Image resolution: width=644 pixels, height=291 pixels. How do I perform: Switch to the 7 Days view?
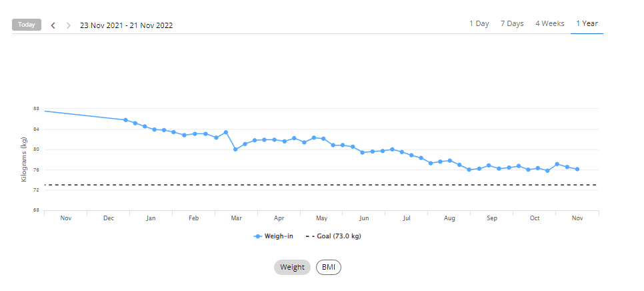coord(512,23)
